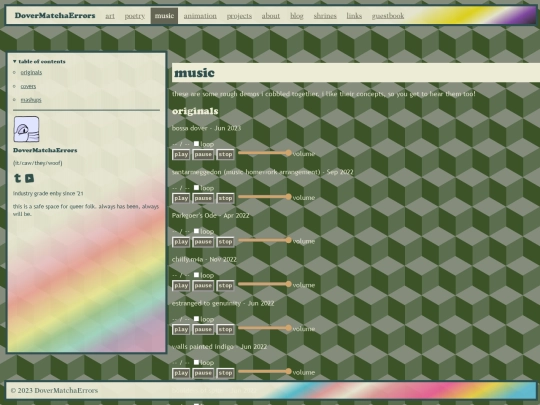This screenshot has width=540, height=405.
Task: Click the 'music' page heading
Action: pos(194,73)
